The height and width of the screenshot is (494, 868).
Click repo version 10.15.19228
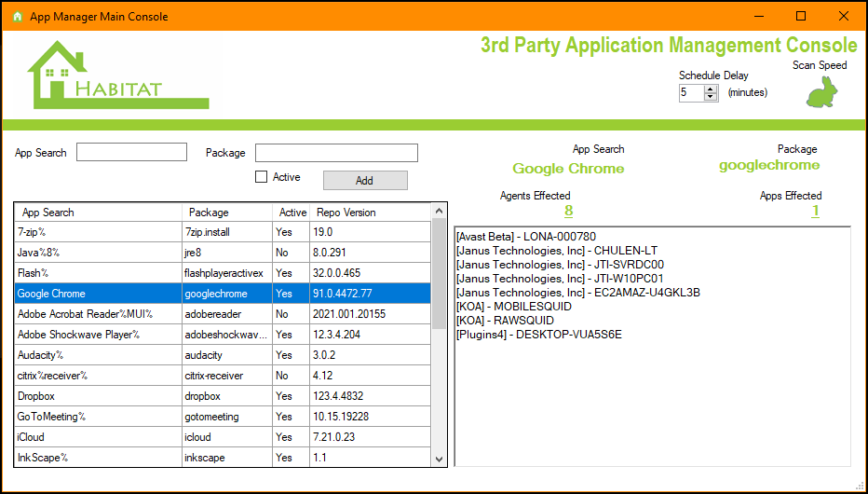370,417
